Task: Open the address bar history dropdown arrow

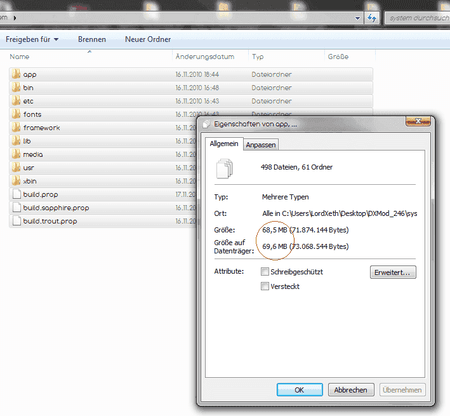Action: [x=357, y=18]
